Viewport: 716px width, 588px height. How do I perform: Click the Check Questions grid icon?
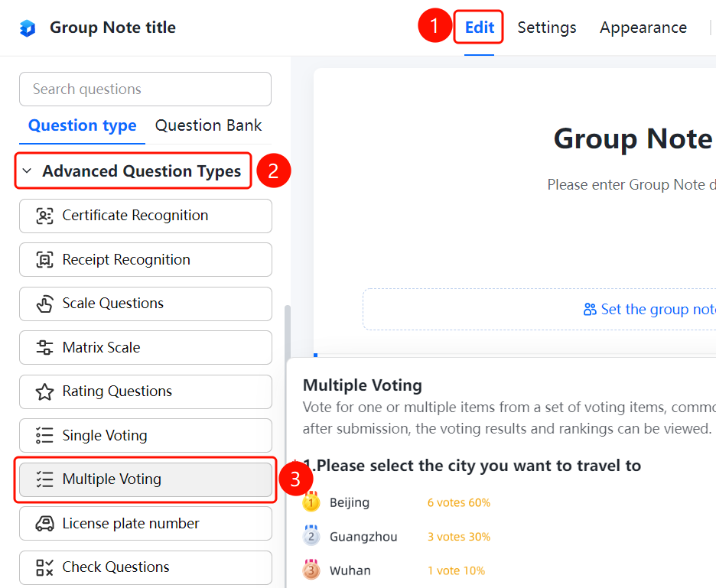pos(44,567)
